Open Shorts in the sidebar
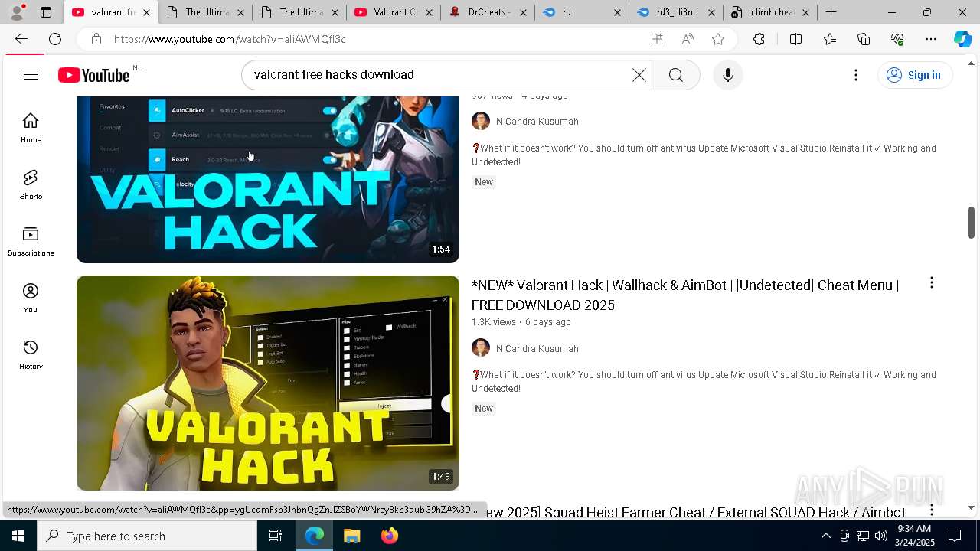The image size is (980, 551). click(x=31, y=184)
